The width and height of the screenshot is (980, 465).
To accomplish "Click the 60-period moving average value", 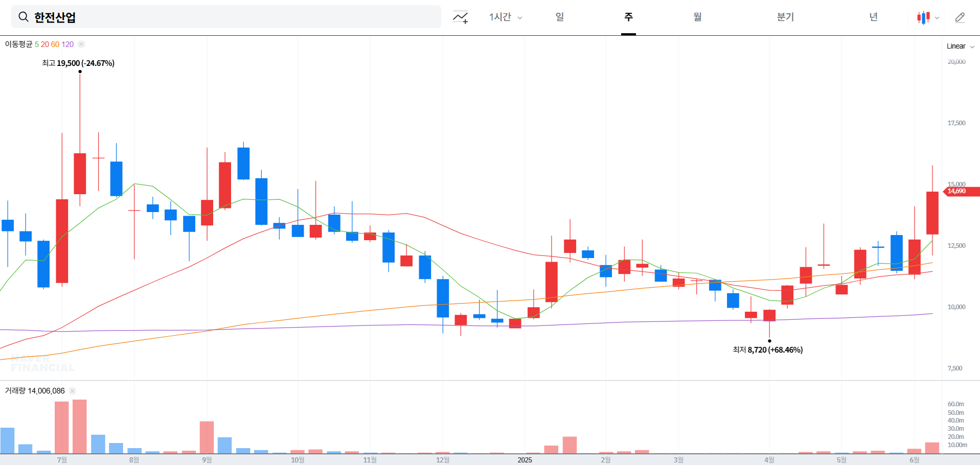I will tap(55, 44).
